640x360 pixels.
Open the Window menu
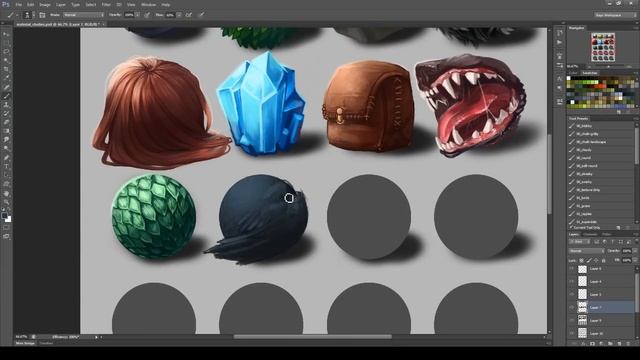tap(148, 5)
